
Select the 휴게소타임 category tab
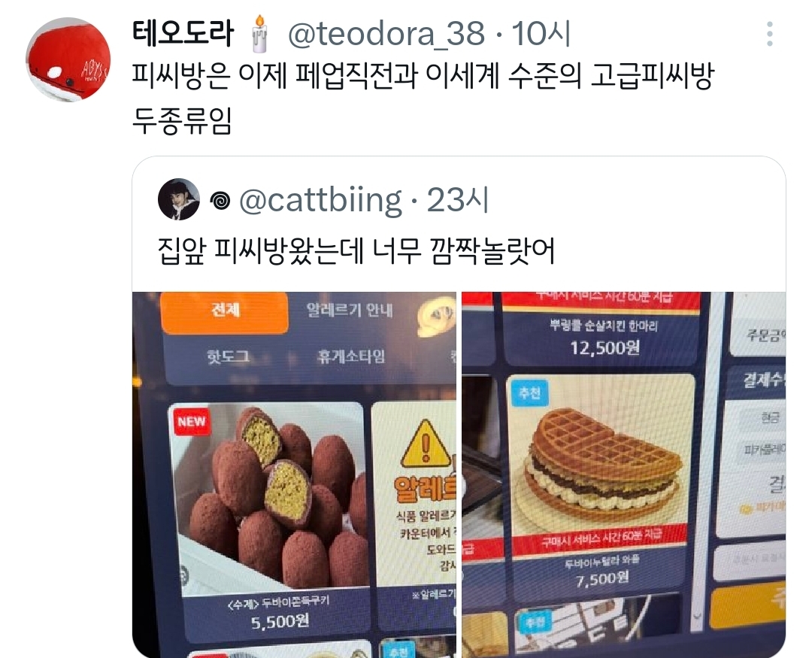[351, 356]
